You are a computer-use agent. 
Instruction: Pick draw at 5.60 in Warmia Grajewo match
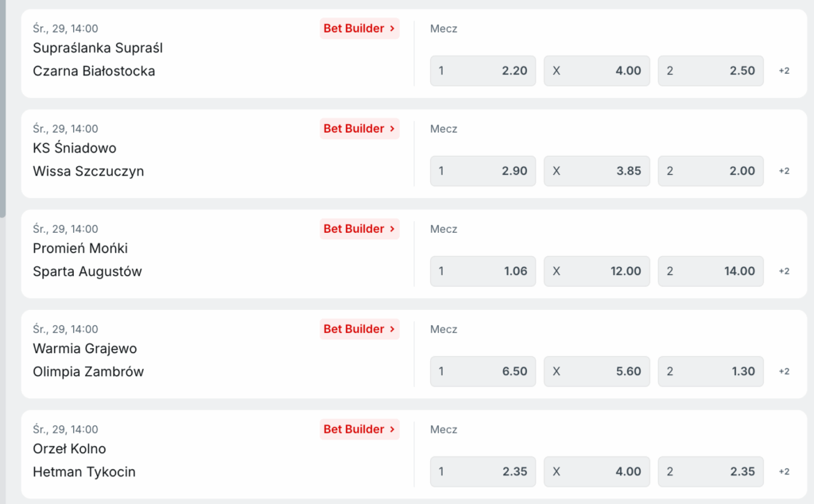tap(596, 371)
